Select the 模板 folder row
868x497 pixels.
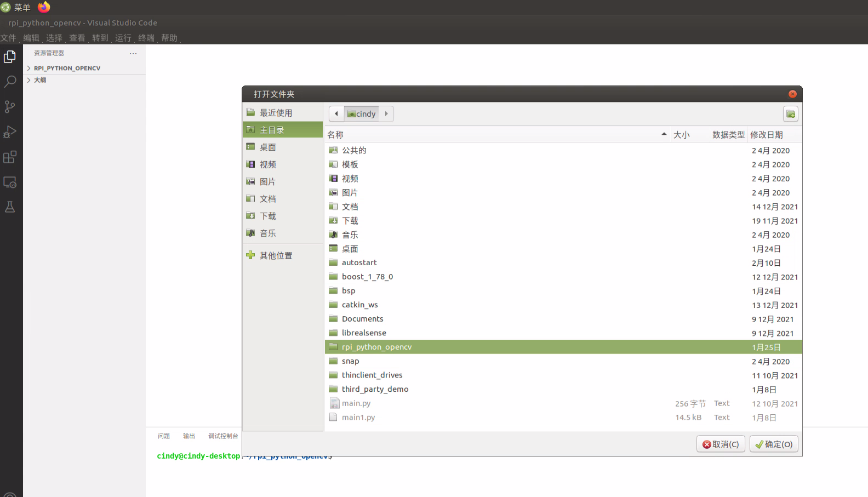[x=563, y=164]
